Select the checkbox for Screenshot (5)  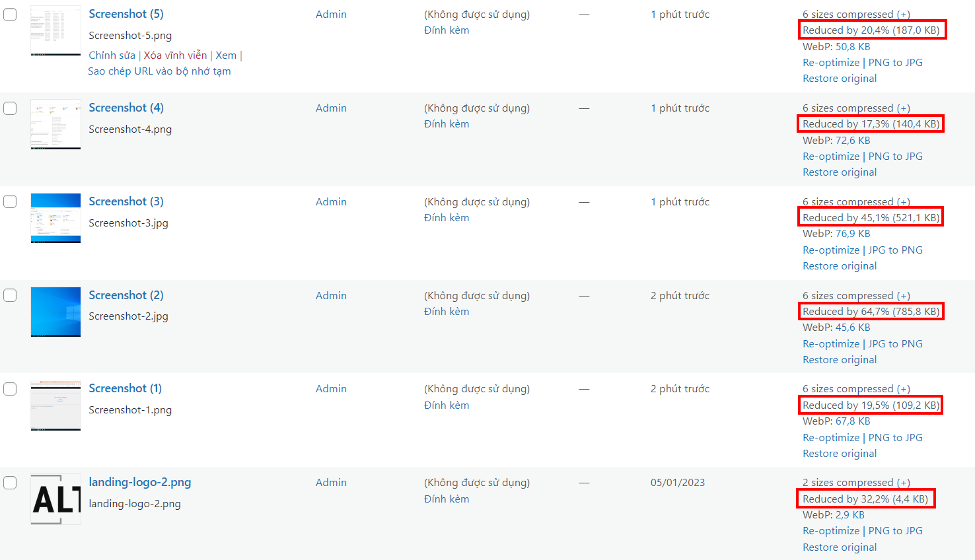(10, 15)
